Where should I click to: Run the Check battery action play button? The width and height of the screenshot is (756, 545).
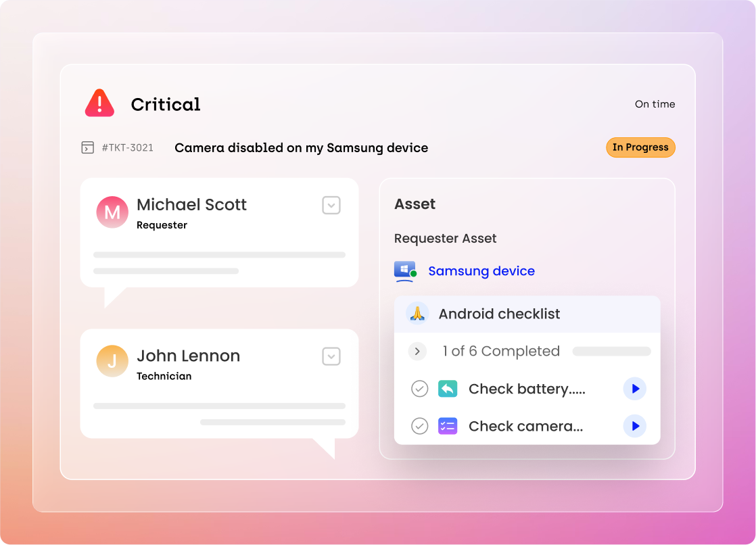click(634, 389)
